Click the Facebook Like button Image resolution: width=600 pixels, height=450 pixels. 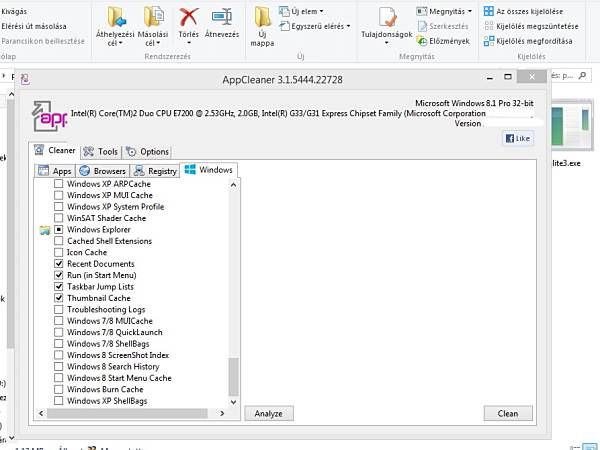click(x=518, y=138)
